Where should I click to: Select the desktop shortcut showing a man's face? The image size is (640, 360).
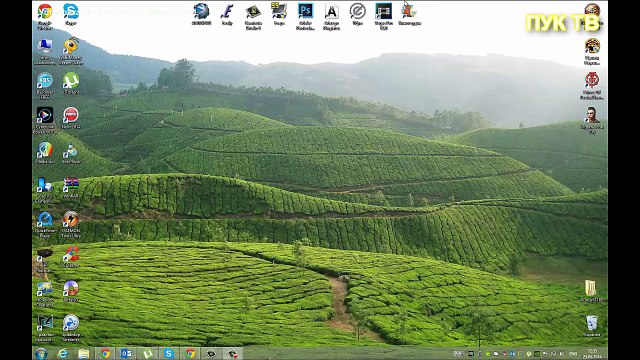coord(592,120)
